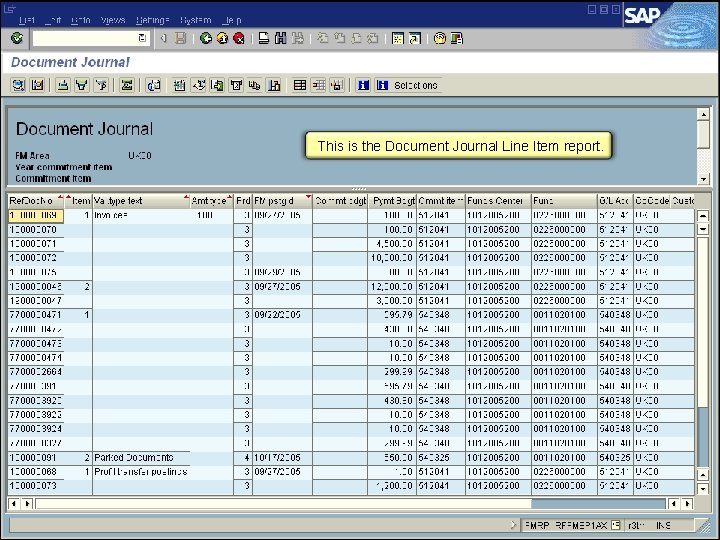Viewport: 720px width, 540px height.
Task: Select the Profit transfer postings cell
Action: [x=141, y=472]
